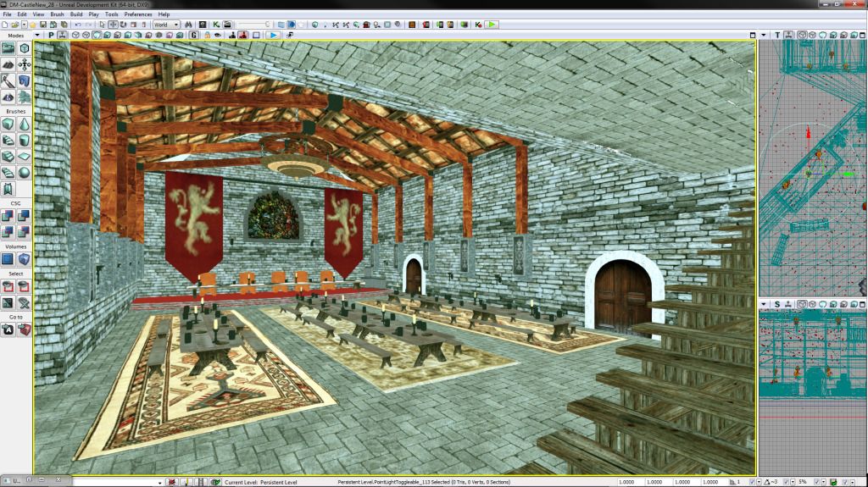Build a Cube brush
Screen dimensions: 868x487
[x=8, y=124]
